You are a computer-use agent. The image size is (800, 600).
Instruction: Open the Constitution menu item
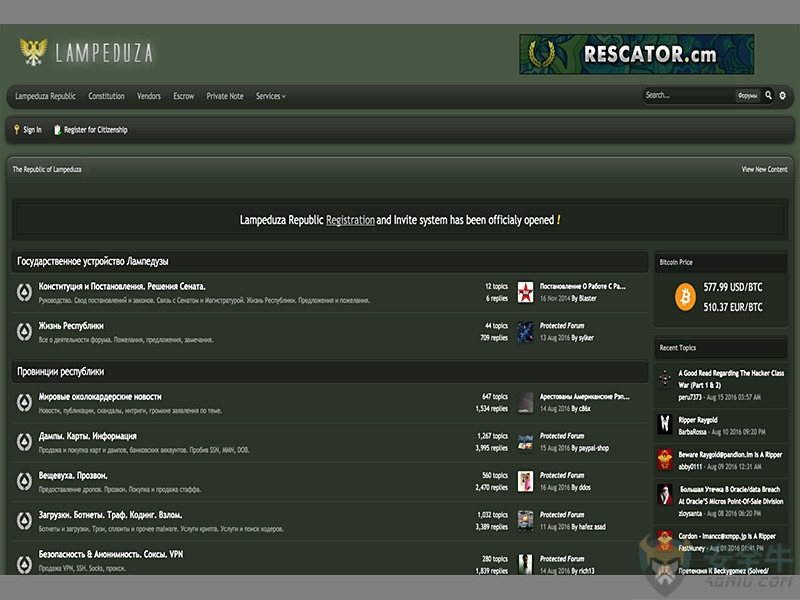click(106, 96)
